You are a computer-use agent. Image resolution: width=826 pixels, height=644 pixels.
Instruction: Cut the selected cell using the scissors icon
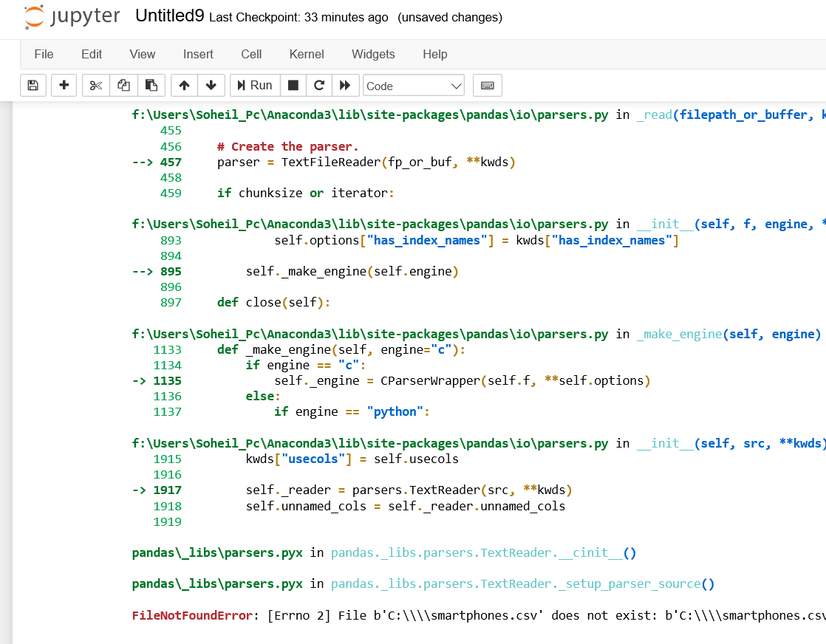click(x=95, y=85)
